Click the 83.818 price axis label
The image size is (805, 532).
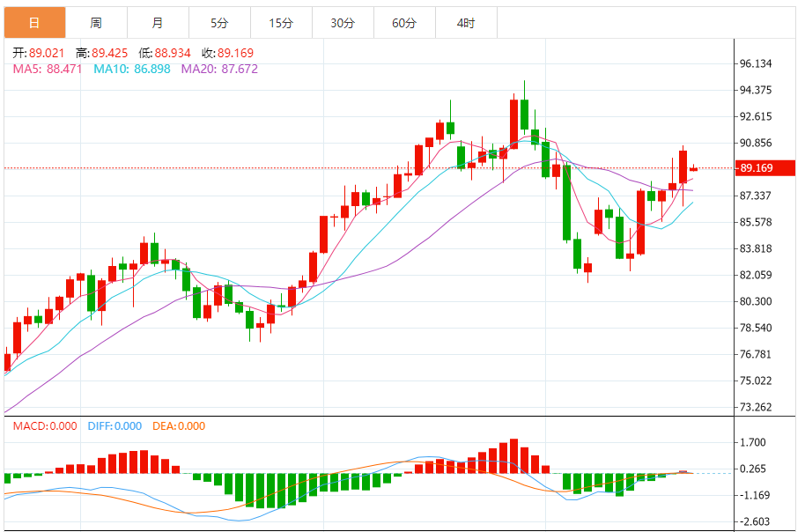[x=755, y=248]
